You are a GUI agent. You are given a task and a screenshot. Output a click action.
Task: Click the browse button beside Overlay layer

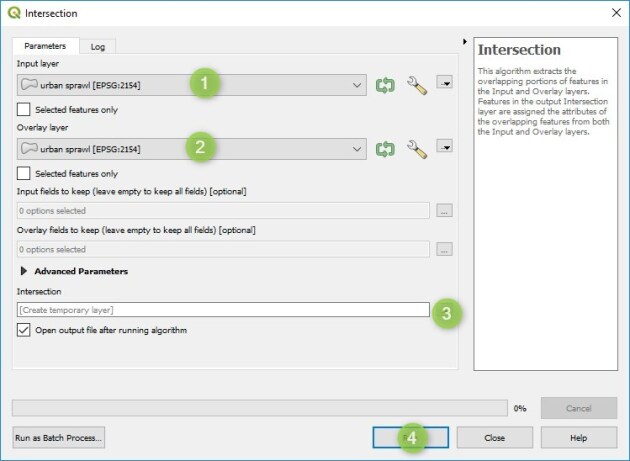(444, 146)
